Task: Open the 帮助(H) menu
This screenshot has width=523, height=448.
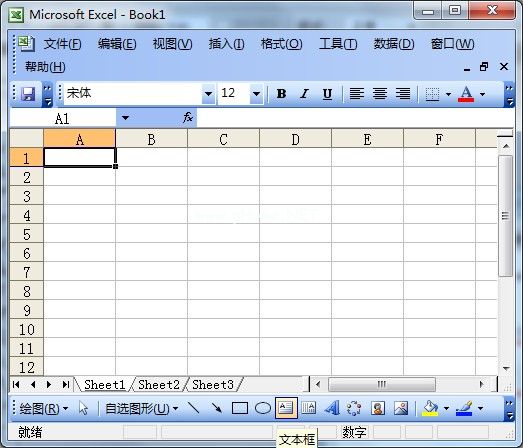Action: [x=45, y=67]
